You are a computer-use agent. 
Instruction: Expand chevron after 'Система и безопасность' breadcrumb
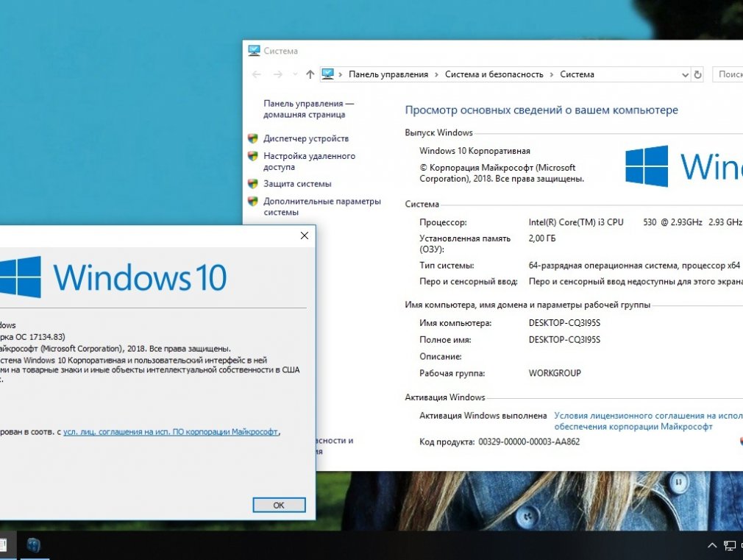551,74
